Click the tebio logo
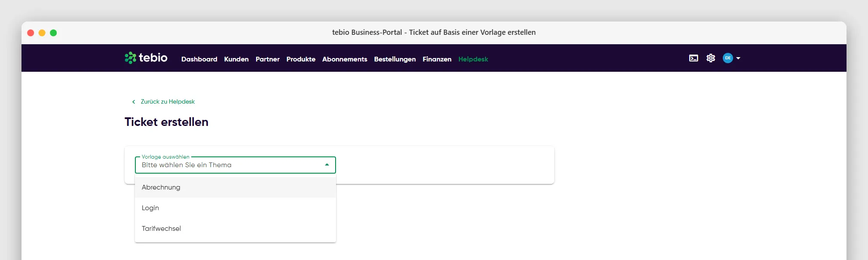868x260 pixels. [146, 58]
